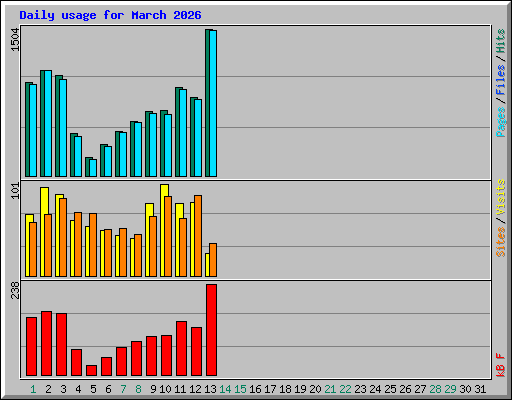
Task: Click day 24 on the x-axis
Action: tap(375, 389)
